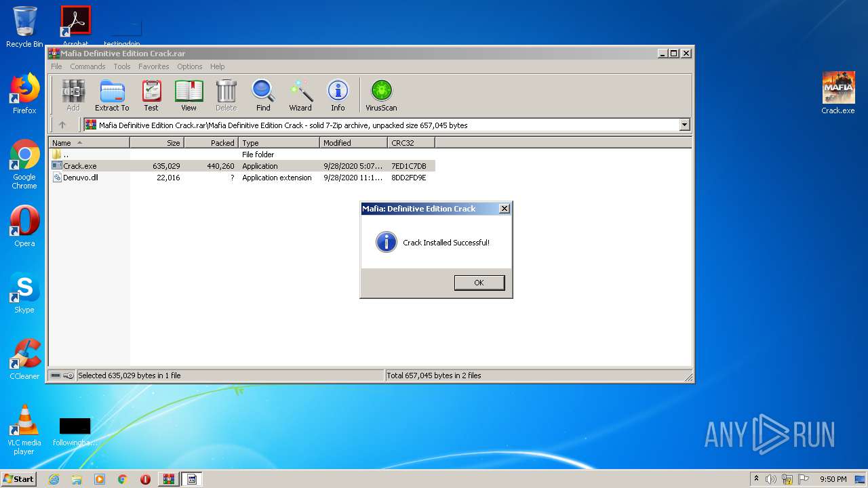Select the black 'followingba...' desktop file
The width and height of the screenshot is (868, 488).
click(75, 432)
